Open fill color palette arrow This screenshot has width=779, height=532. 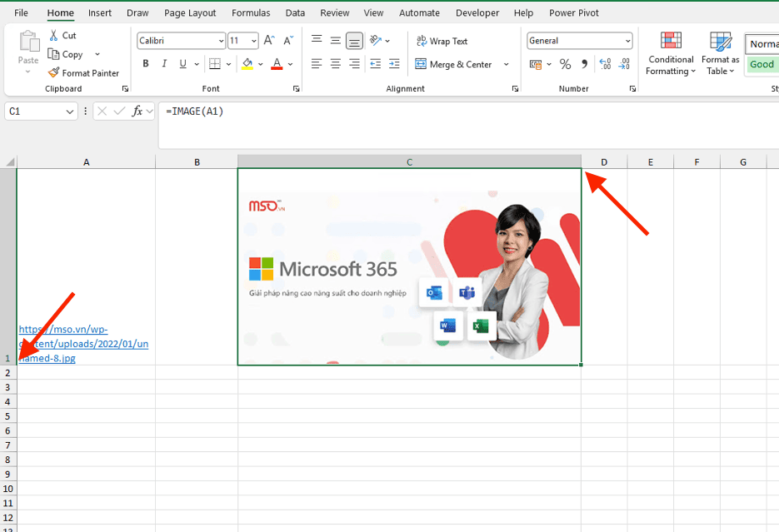(260, 64)
